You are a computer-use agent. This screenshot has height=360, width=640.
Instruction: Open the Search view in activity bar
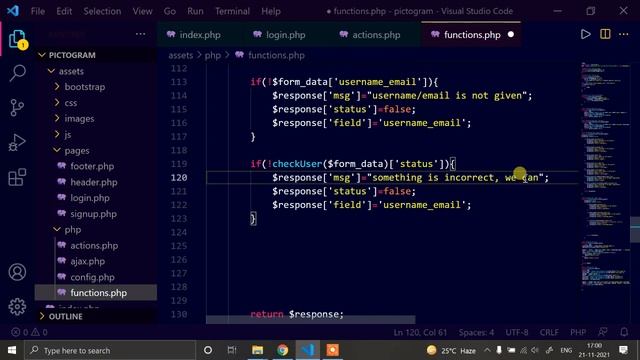click(17, 73)
